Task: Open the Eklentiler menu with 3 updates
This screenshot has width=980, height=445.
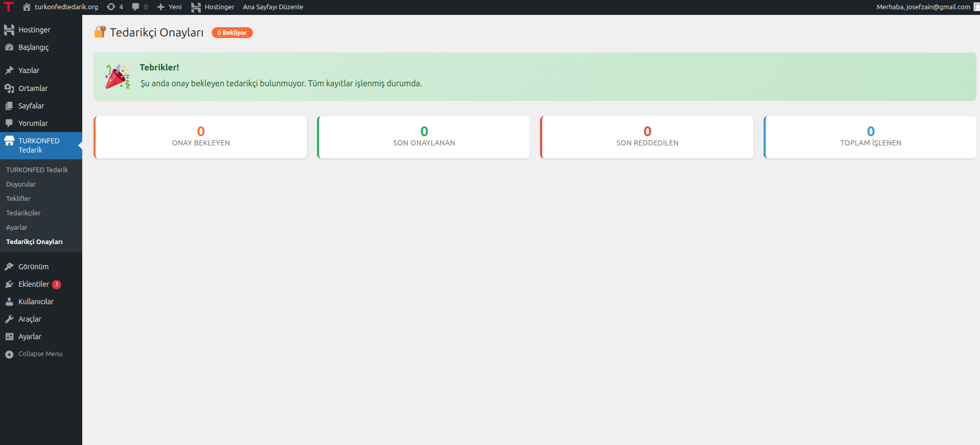Action: click(x=34, y=284)
